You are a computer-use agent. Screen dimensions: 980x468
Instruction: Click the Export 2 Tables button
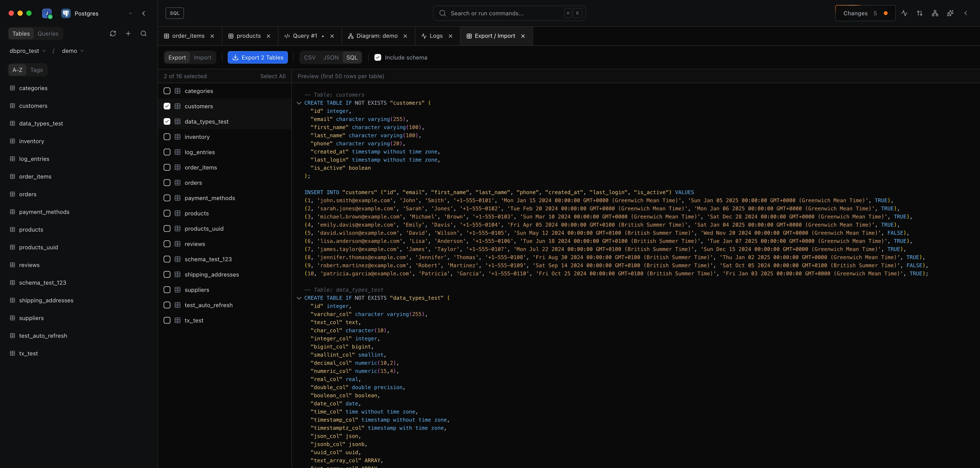click(x=257, y=57)
